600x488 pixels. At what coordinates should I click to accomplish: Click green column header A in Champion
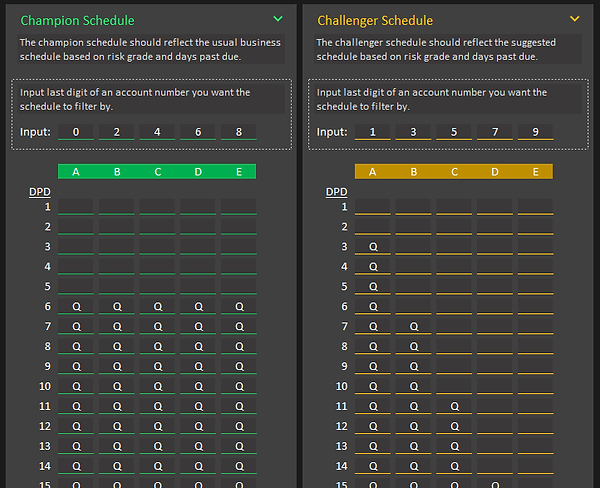click(x=76, y=172)
